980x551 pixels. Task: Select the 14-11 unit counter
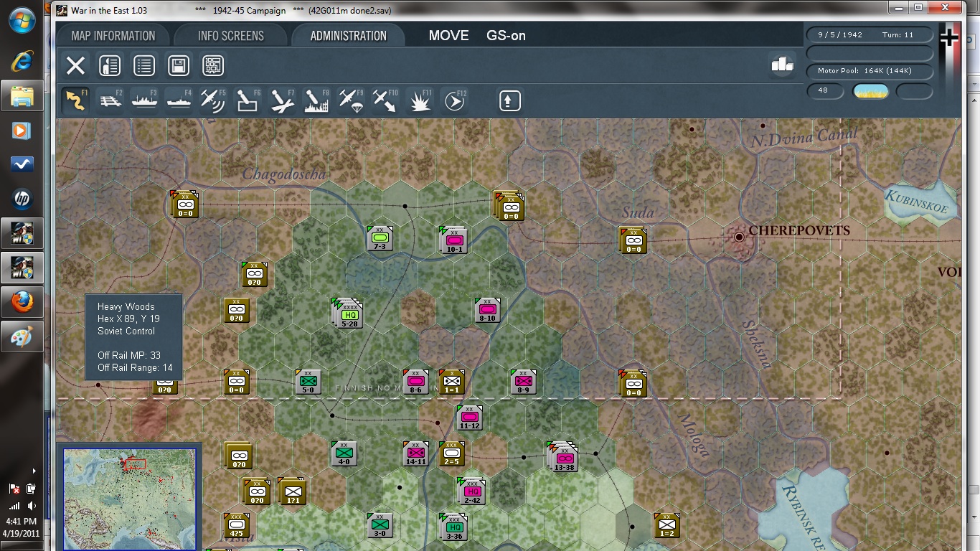click(415, 453)
